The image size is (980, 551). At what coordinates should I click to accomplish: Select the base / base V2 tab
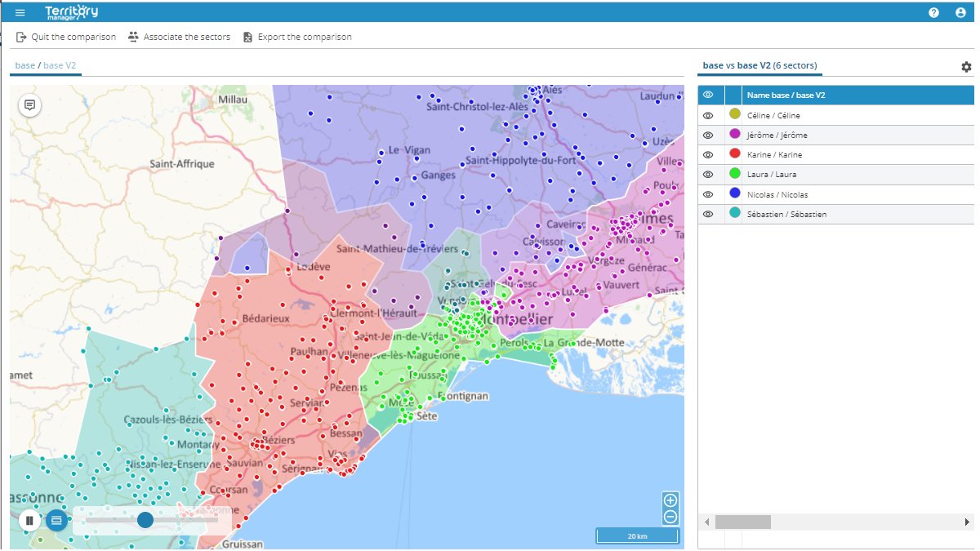(46, 65)
